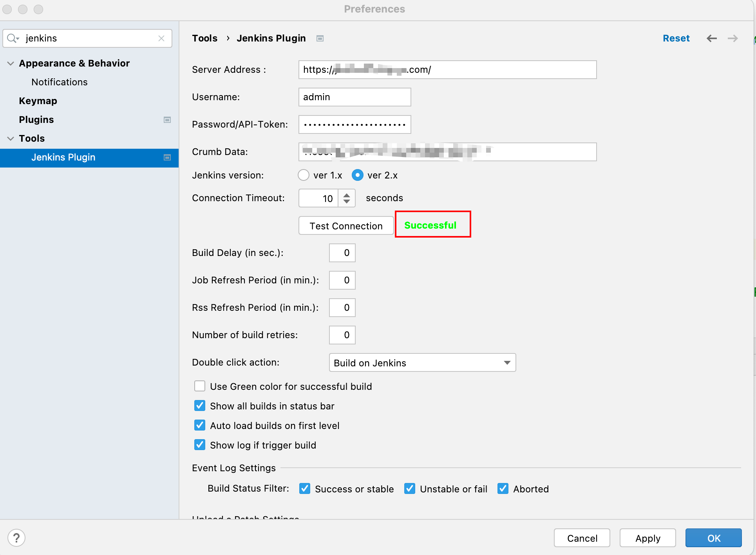Uncheck Show all builds in status bar
This screenshot has width=756, height=555.
(200, 406)
